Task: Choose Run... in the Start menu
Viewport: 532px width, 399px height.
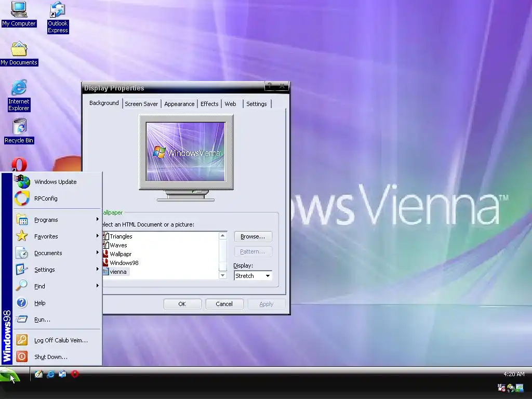Action: 57,320
